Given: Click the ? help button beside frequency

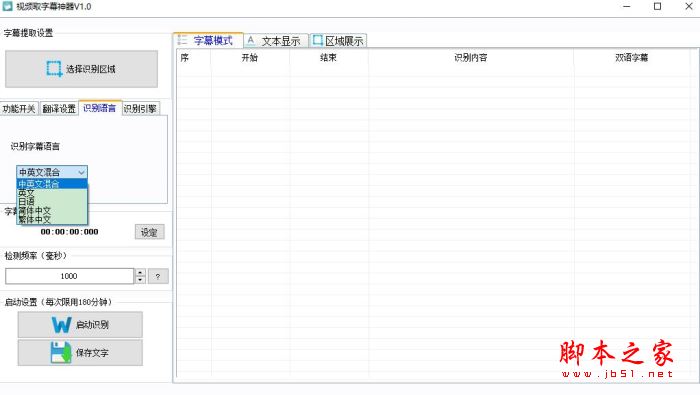Looking at the screenshot, I should click(158, 276).
